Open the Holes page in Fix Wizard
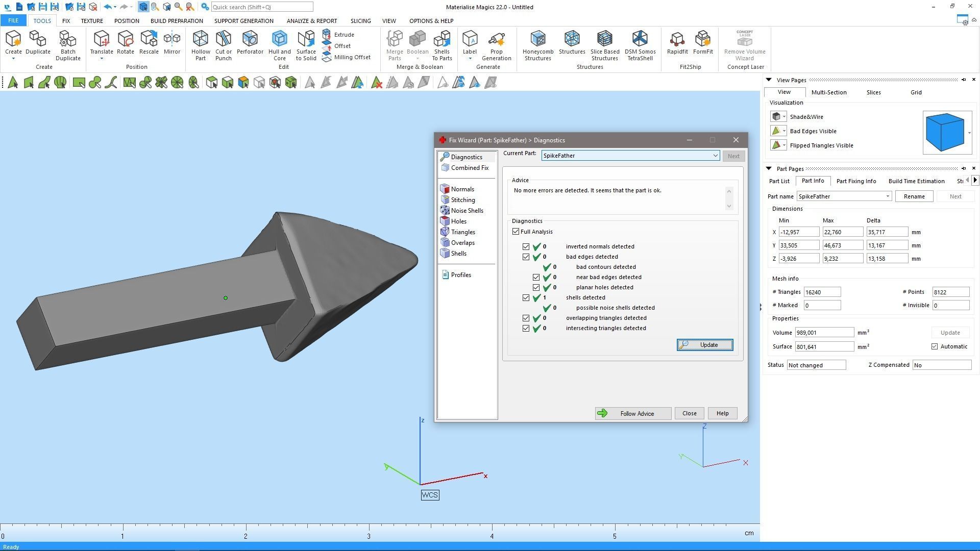980x551 pixels. 458,221
